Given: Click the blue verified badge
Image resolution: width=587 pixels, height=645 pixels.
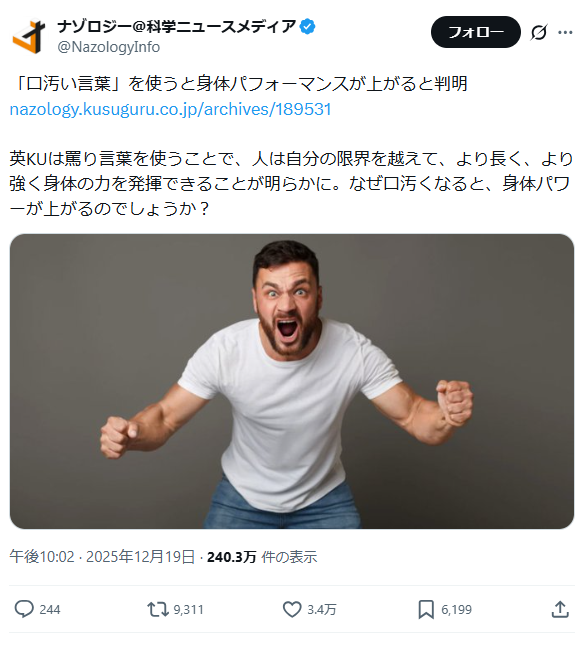Looking at the screenshot, I should (x=308, y=27).
